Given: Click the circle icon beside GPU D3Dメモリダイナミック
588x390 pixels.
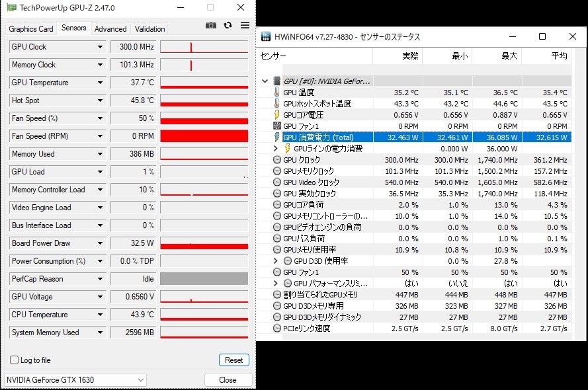Looking at the screenshot, I should click(x=277, y=317).
